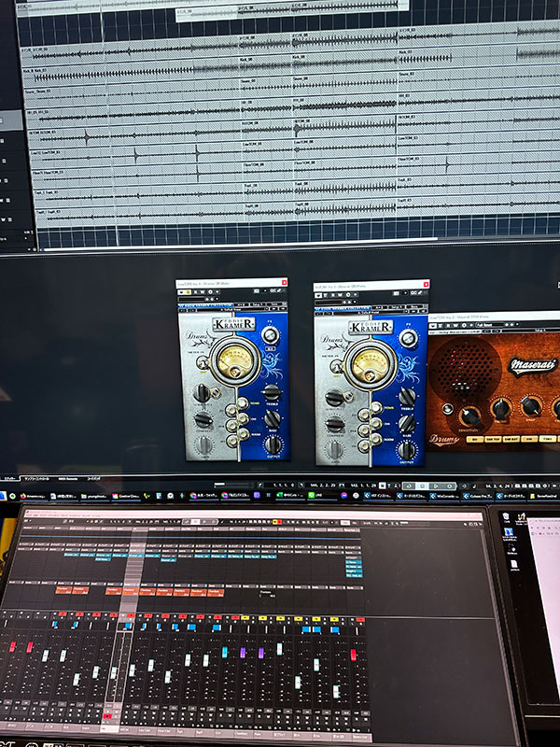The height and width of the screenshot is (747, 560).
Task: Click the TREBLE knob in right Kramer plugin
Action: pos(407,396)
